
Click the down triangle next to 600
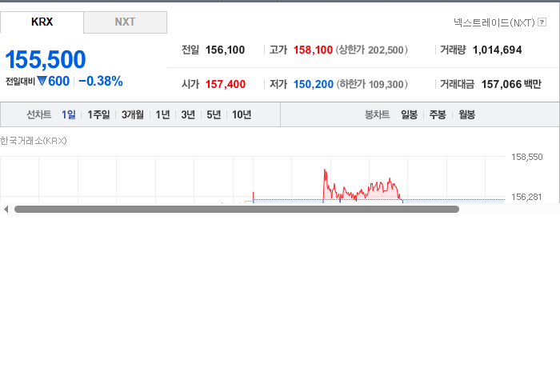tap(42, 81)
